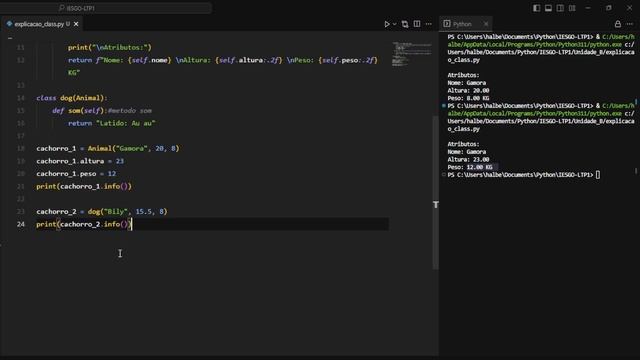Click terminal output 'Peso: 8.00 KG'
This screenshot has width=640, height=360.
[x=468, y=98]
